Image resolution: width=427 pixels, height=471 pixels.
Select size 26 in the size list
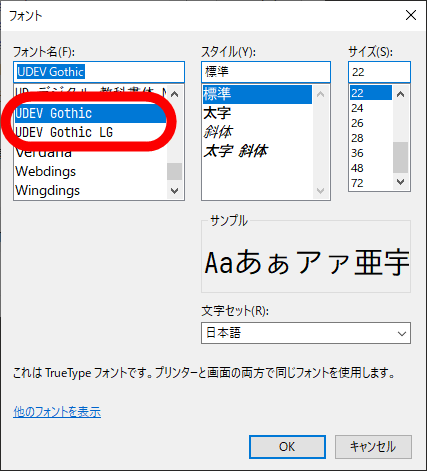coord(371,123)
